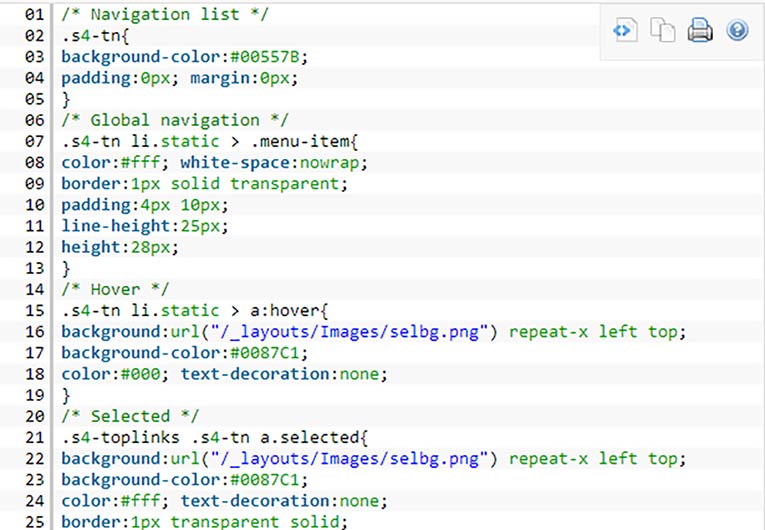Copy code to clipboard icon
The height and width of the screenshot is (530, 765).
pyautogui.click(x=663, y=30)
